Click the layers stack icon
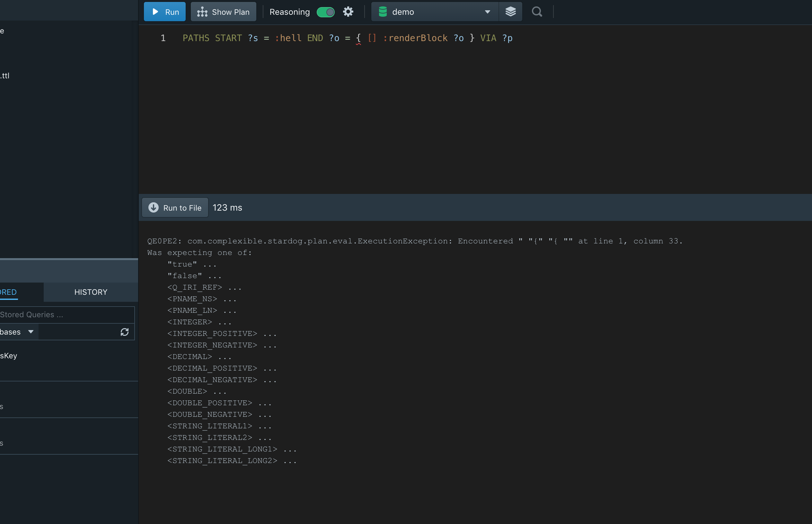The width and height of the screenshot is (812, 524). 510,12
